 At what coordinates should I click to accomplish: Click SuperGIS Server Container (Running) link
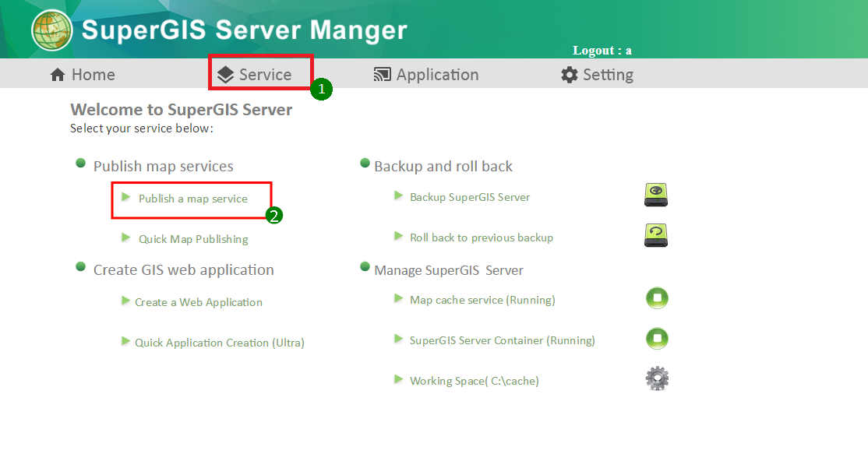coord(503,340)
